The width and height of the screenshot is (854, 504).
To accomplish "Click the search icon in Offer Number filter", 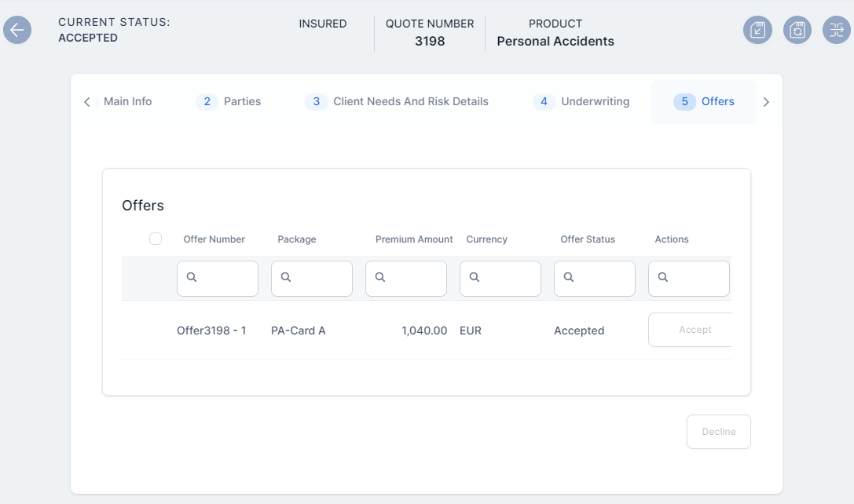I will pos(192,278).
